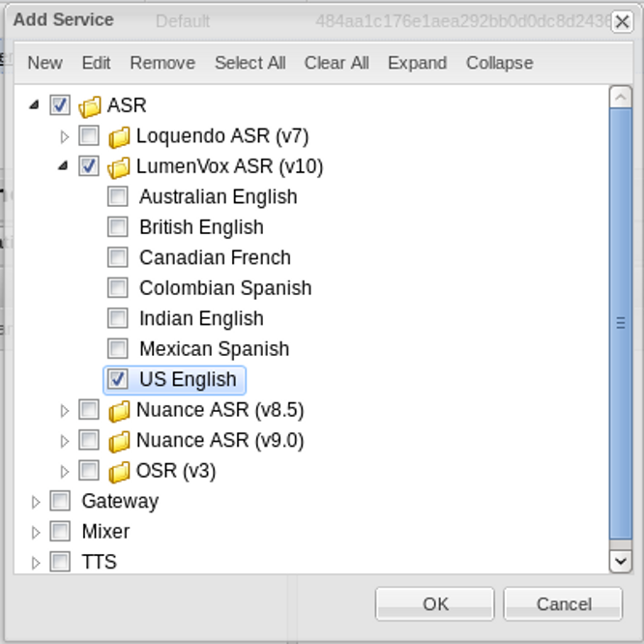This screenshot has height=644, width=644.
Task: Select the OSR (v3) label
Action: (x=176, y=471)
